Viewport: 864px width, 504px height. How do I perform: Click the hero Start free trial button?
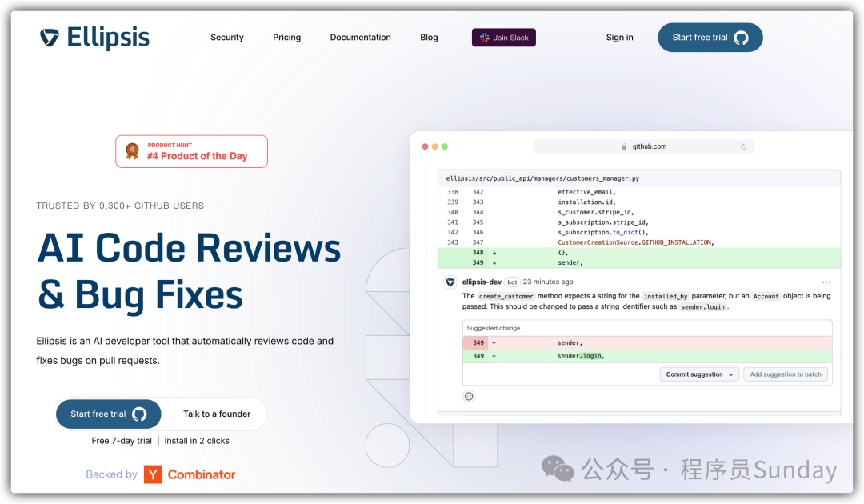[x=109, y=414]
